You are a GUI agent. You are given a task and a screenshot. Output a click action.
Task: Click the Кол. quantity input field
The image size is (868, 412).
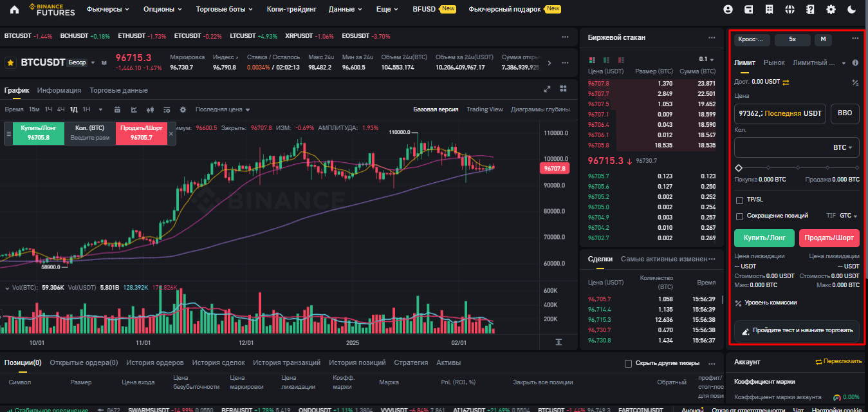[797, 147]
